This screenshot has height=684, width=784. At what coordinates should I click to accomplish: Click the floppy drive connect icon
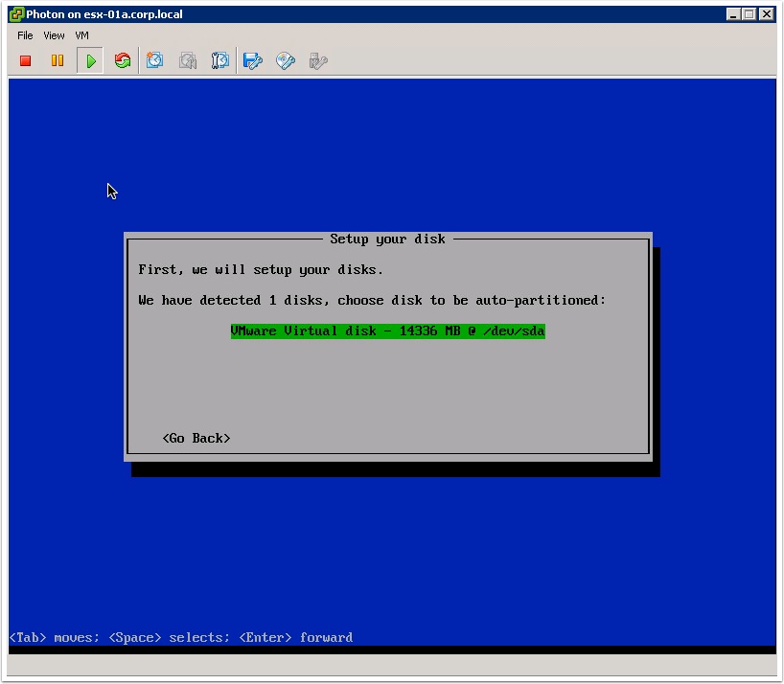(253, 61)
